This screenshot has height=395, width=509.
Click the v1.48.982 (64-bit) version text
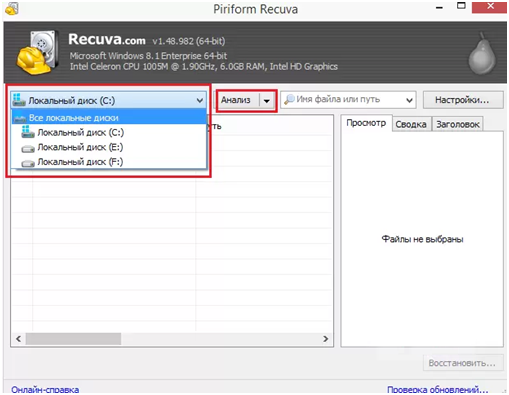(189, 41)
